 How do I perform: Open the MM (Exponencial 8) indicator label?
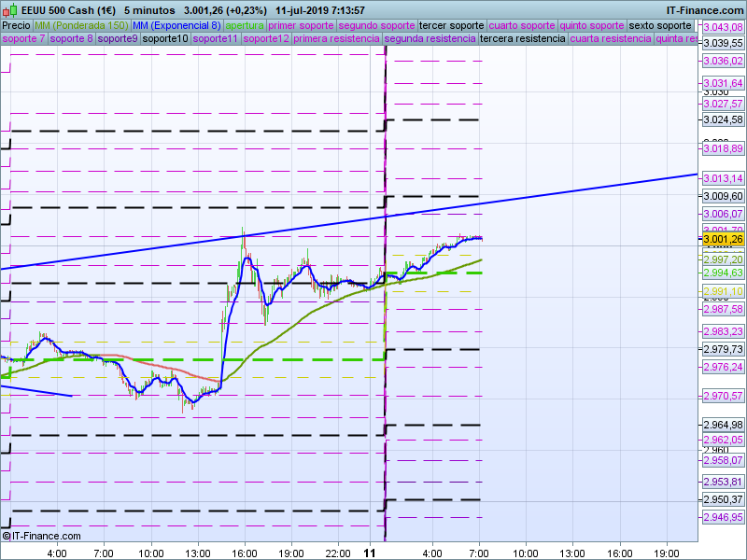click(x=176, y=25)
